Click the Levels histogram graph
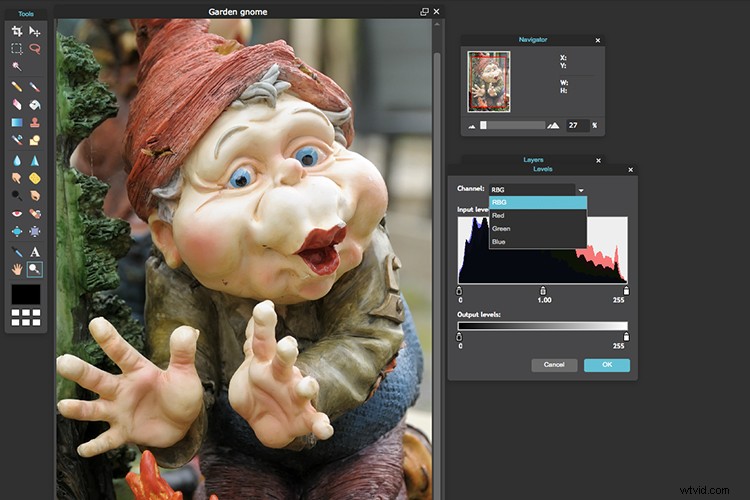750x500 pixels. (x=543, y=250)
